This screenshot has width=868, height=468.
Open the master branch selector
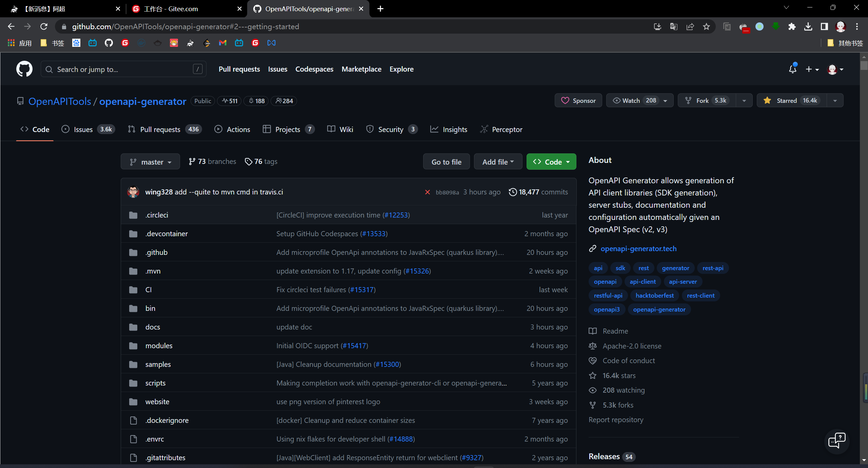click(x=150, y=162)
